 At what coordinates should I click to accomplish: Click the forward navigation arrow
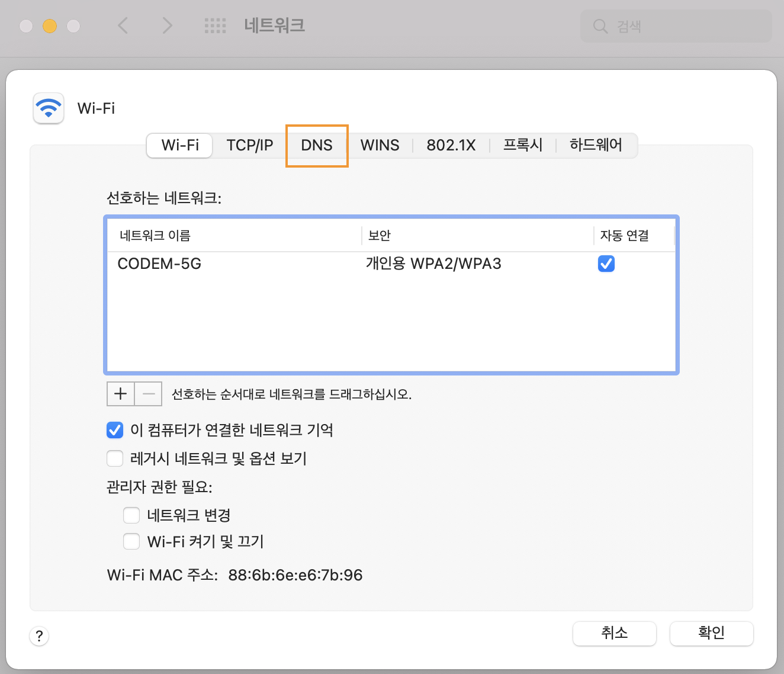click(167, 25)
